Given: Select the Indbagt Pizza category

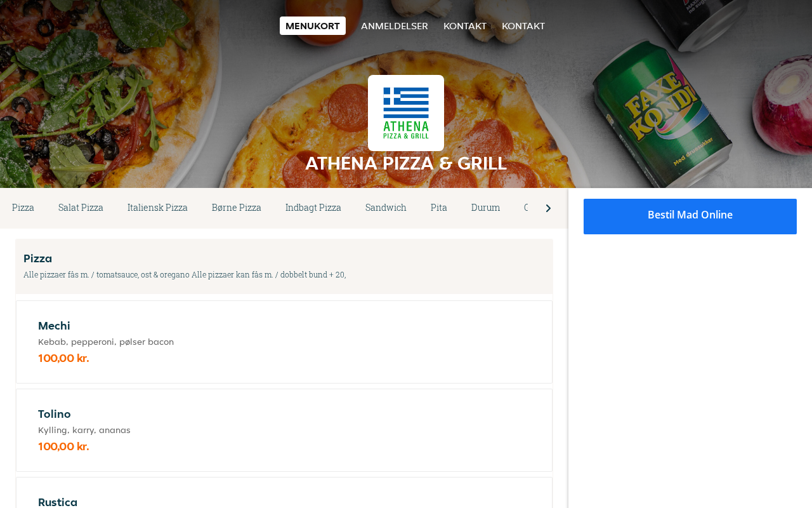Looking at the screenshot, I should point(313,208).
